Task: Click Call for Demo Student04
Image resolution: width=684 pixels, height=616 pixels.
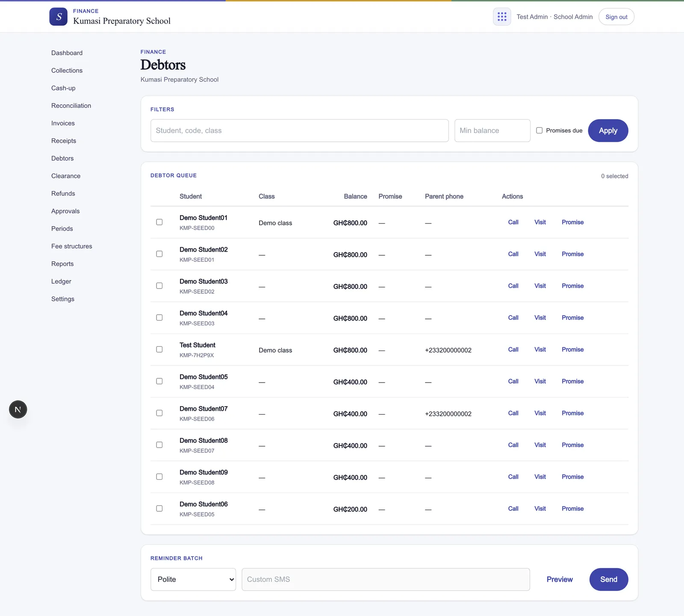Action: coord(513,318)
